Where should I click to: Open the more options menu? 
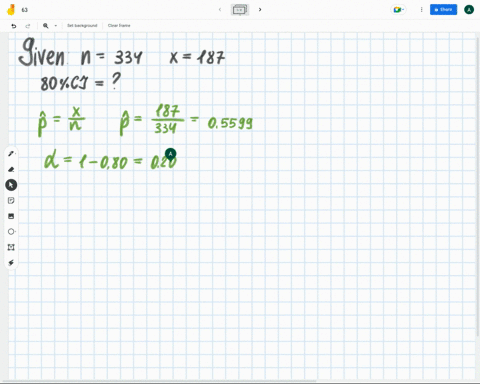[x=421, y=10]
